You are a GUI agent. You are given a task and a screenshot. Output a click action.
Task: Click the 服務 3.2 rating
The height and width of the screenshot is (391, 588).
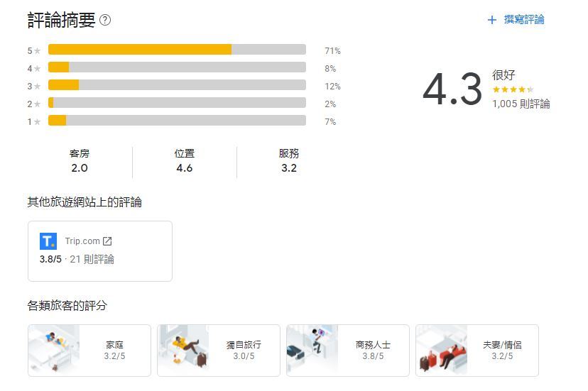coord(289,161)
